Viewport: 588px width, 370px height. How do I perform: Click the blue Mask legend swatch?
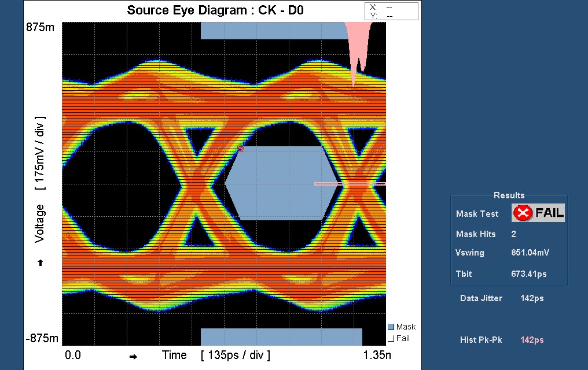click(391, 327)
